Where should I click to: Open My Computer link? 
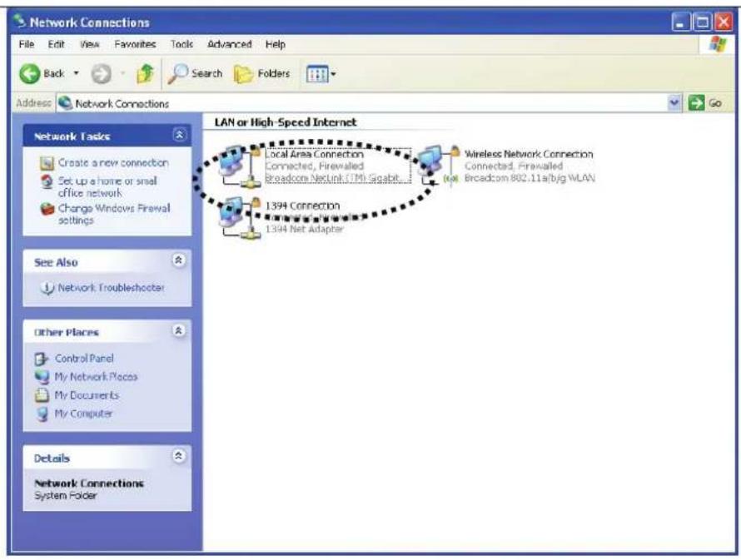83,414
